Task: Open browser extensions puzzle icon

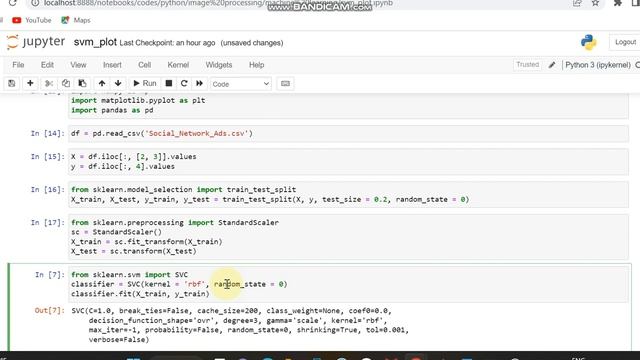Action: pyautogui.click(x=618, y=3)
